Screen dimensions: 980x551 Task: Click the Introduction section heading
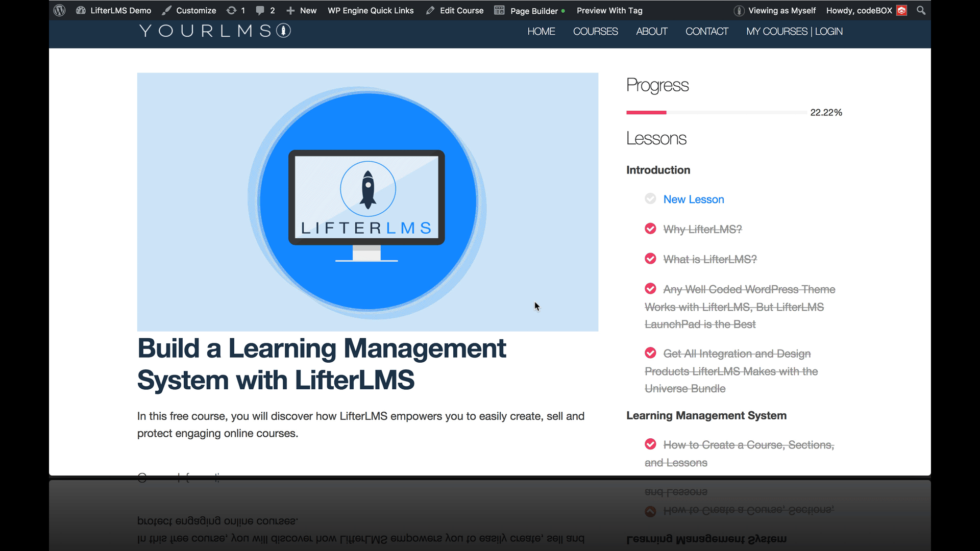click(658, 170)
